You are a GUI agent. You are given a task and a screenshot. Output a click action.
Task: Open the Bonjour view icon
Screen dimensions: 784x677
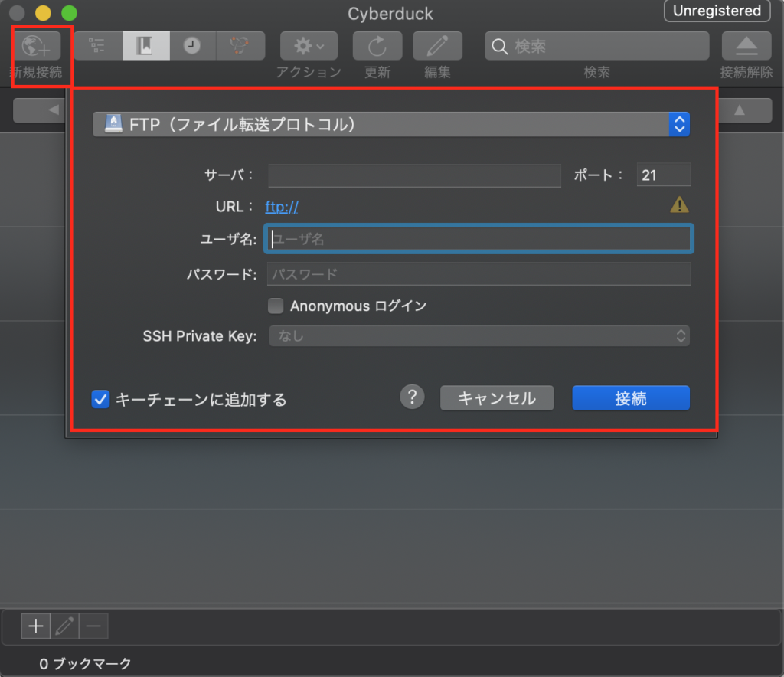[240, 46]
